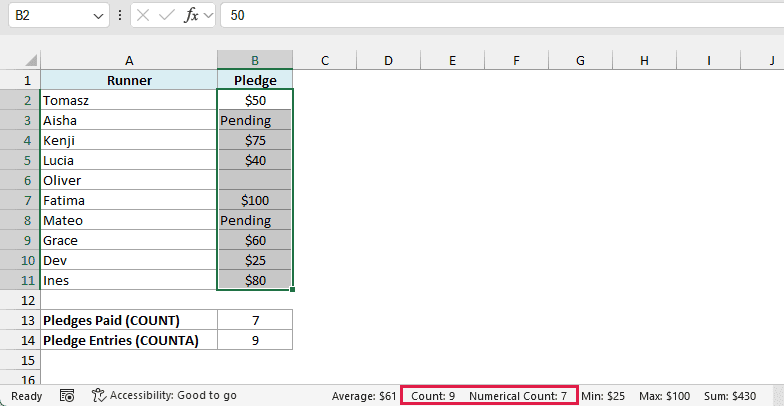Select column H header
The height and width of the screenshot is (406, 784).
(x=644, y=61)
